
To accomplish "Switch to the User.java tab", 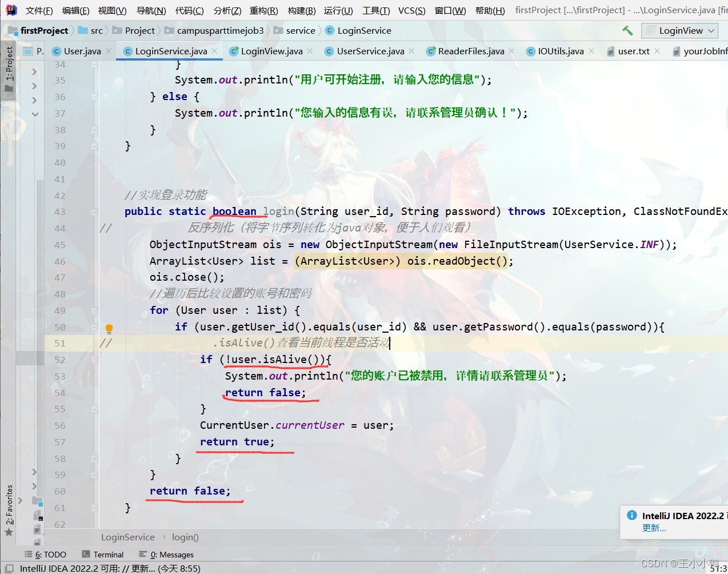I will [82, 51].
